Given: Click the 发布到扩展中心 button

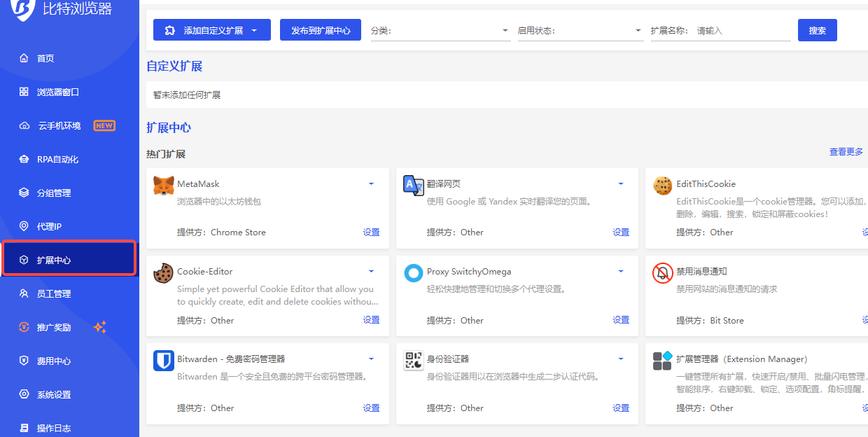Looking at the screenshot, I should coord(321,30).
